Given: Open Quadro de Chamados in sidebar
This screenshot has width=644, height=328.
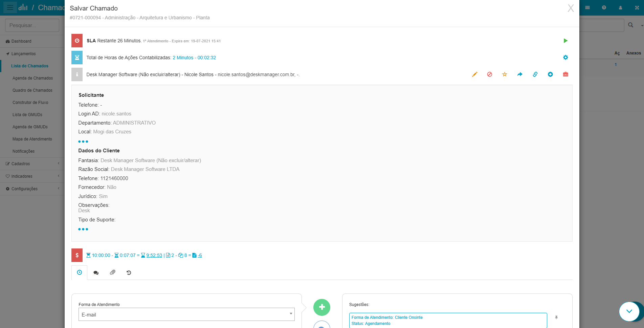Looking at the screenshot, I should pos(32,90).
